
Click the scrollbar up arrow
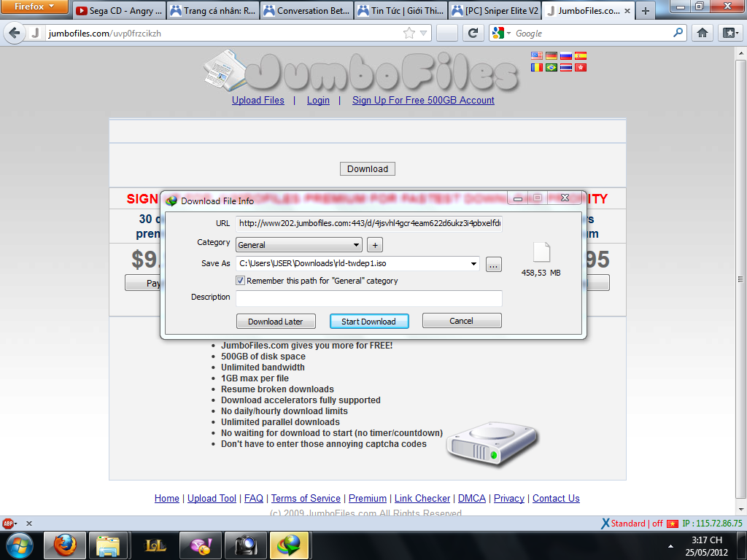(740, 53)
